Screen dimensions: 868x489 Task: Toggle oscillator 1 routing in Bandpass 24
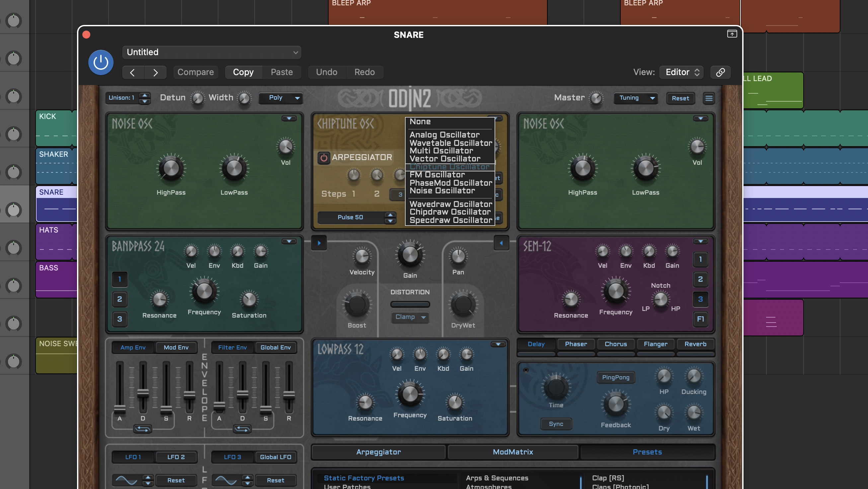[x=119, y=279]
